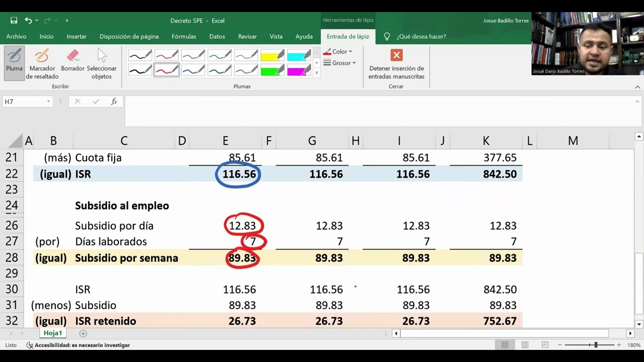Switch to Page Break Preview button
Image resolution: width=644 pixels, height=362 pixels.
(545, 345)
